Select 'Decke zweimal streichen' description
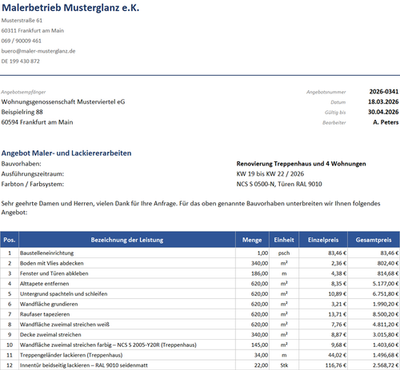400x370 pixels. coord(50,335)
